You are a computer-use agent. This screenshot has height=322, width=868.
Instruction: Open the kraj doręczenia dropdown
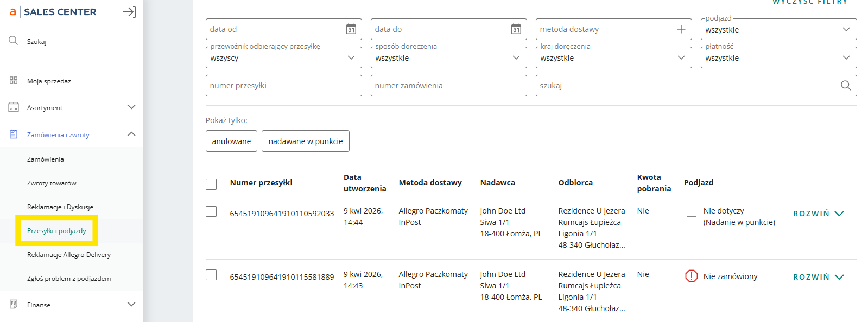pos(613,58)
